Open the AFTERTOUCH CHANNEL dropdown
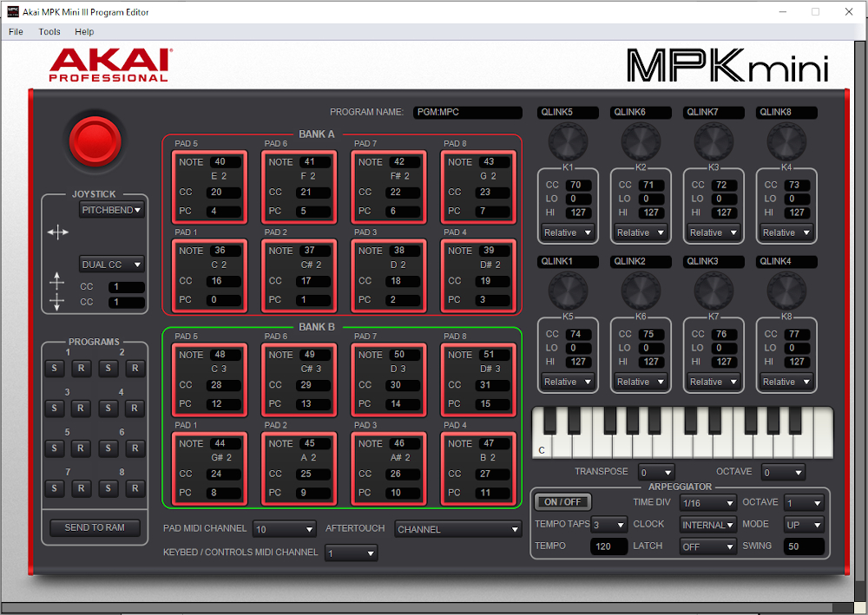This screenshot has width=868, height=615. [x=458, y=529]
